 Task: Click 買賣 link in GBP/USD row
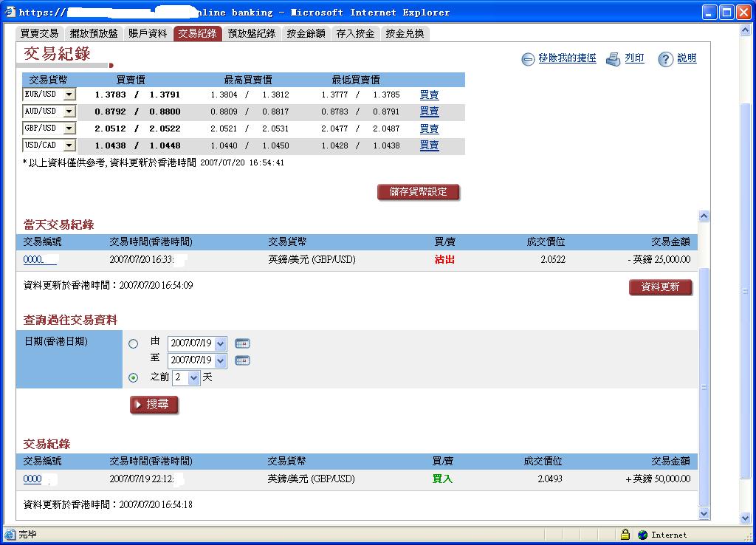tap(429, 128)
